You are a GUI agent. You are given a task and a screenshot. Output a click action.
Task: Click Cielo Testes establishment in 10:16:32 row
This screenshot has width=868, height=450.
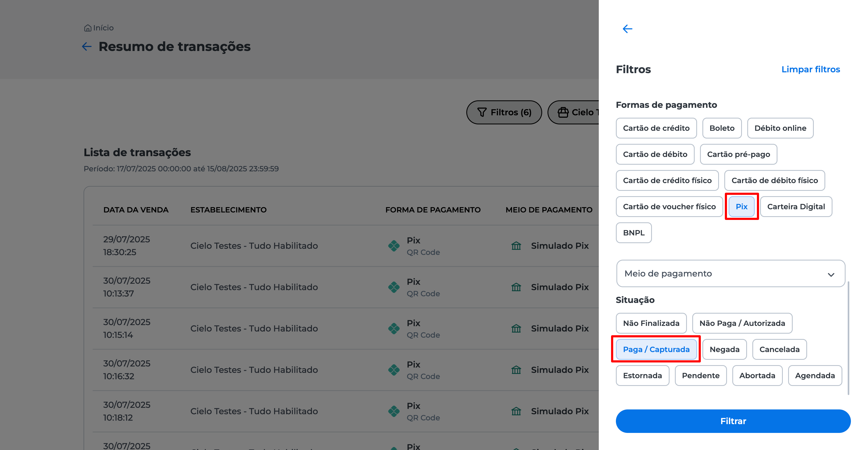point(254,370)
